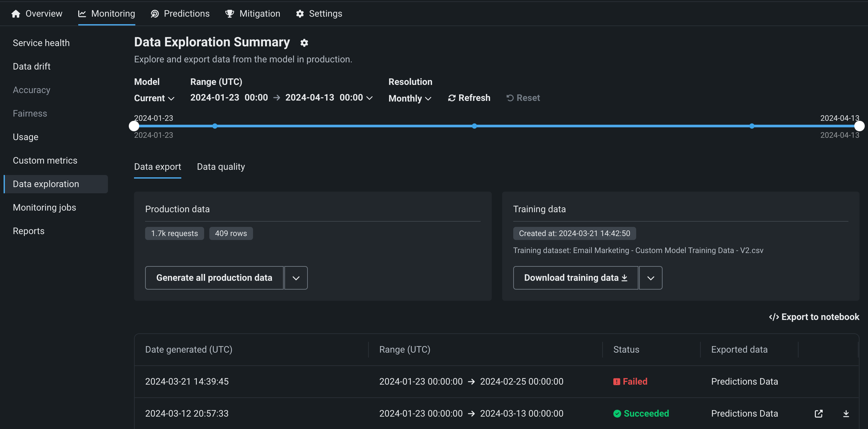The height and width of the screenshot is (429, 868).
Task: Expand the Monthly resolution dropdown
Action: [x=410, y=99]
